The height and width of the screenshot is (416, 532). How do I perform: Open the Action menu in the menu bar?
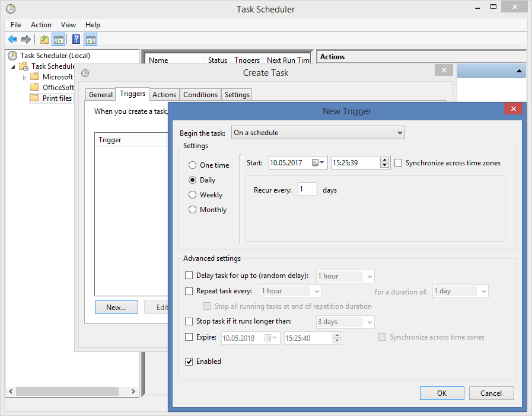(x=41, y=25)
